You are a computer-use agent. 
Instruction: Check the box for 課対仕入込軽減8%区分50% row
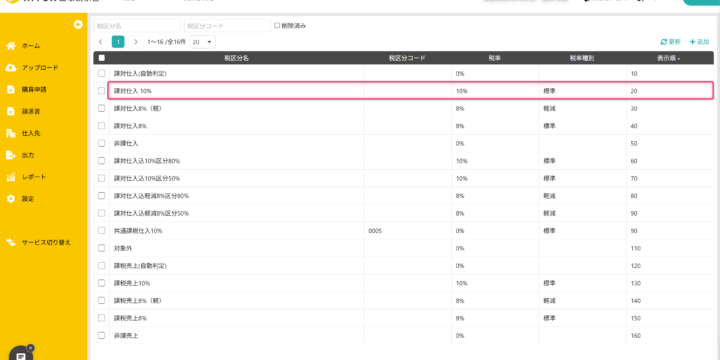click(x=101, y=213)
